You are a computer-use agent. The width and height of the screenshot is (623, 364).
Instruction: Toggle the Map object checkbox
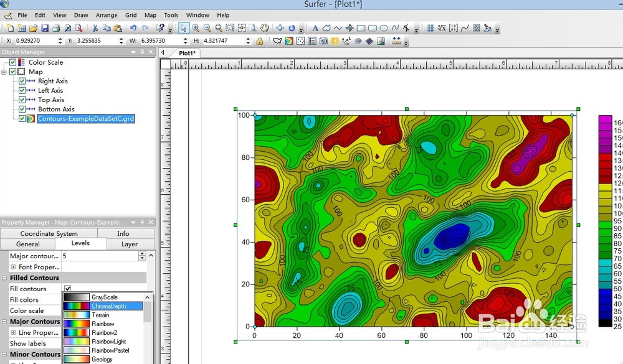point(12,72)
